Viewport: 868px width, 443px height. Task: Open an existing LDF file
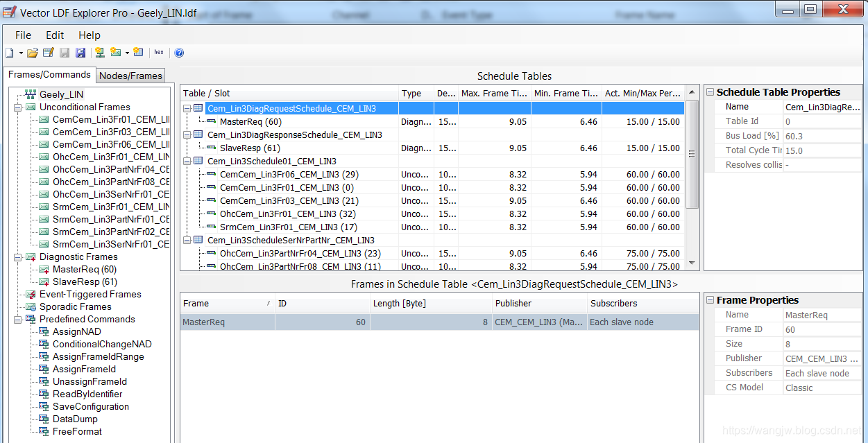pos(33,53)
